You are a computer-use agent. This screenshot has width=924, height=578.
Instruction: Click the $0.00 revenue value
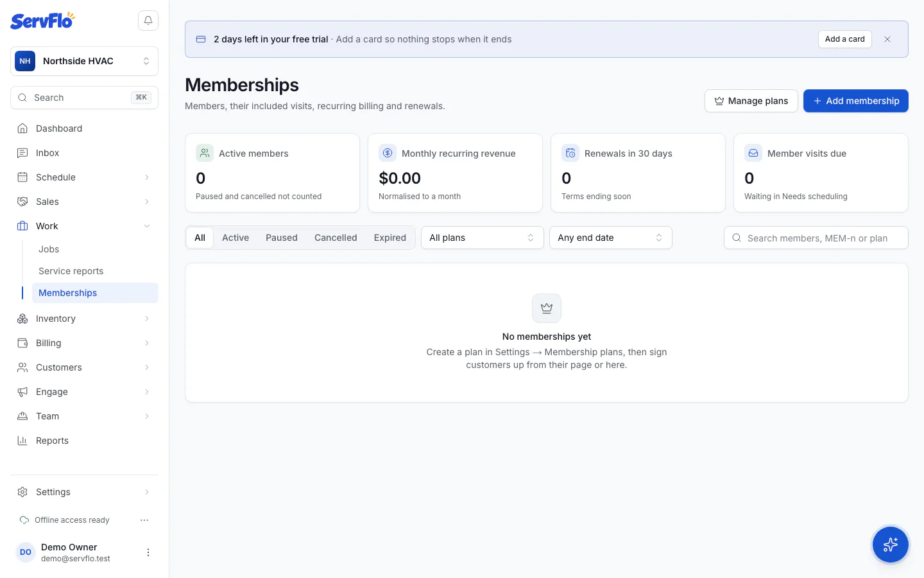tap(400, 178)
